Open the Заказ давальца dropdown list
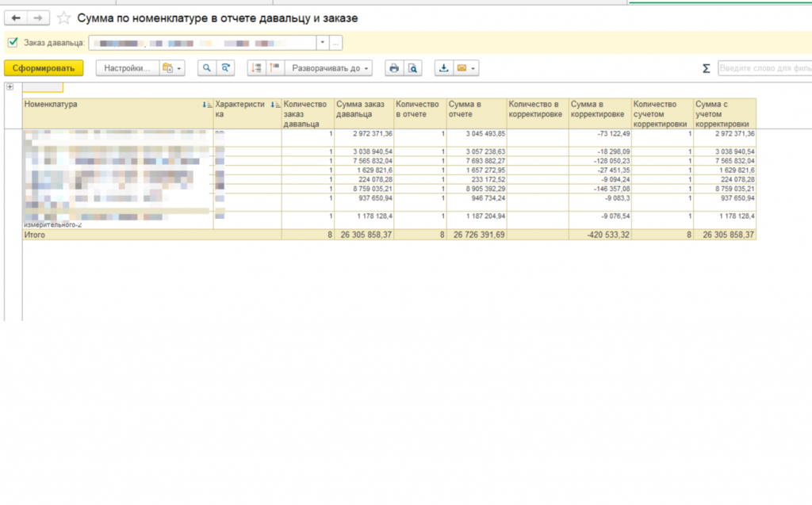The width and height of the screenshot is (812, 505). pyautogui.click(x=323, y=43)
